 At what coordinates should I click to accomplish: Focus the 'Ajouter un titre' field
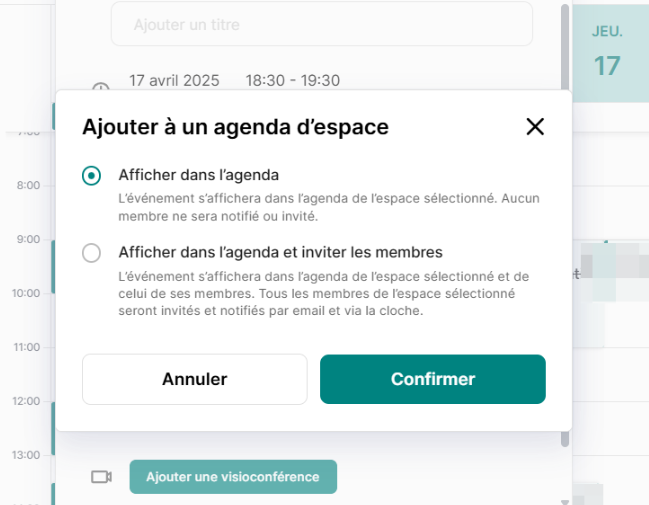322,24
